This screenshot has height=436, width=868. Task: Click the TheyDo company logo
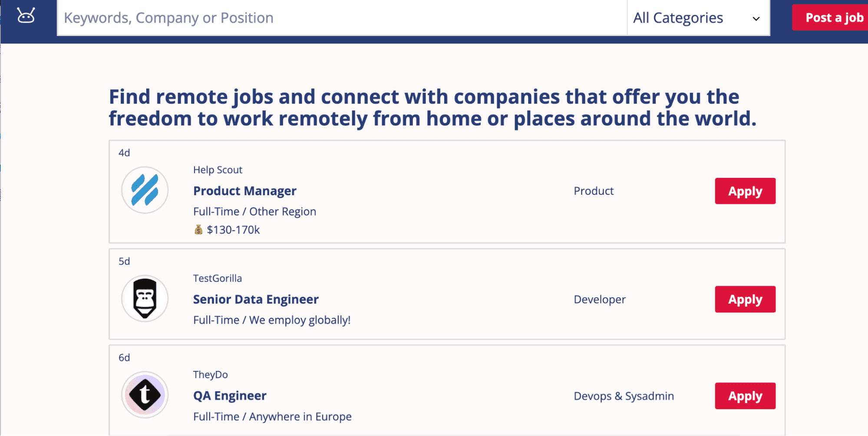pos(145,395)
